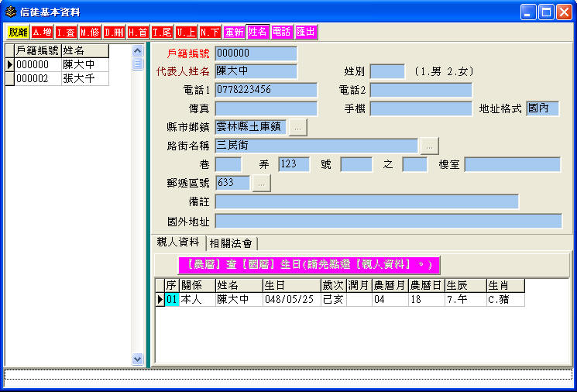Click the A.增 add record button
This screenshot has height=392, width=577.
click(42, 32)
